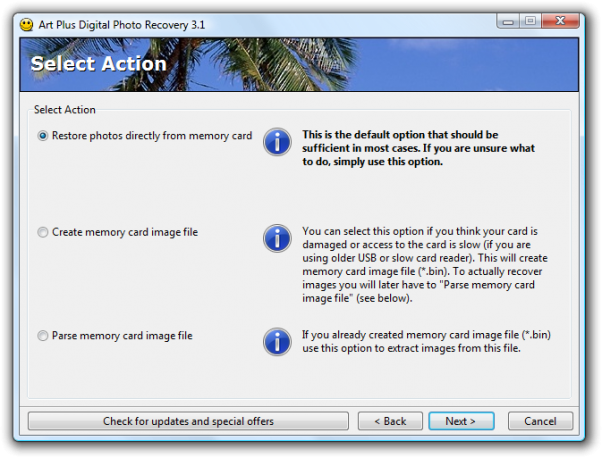The image size is (602, 458).
Task: Click the info icon beside Parse memory card image
Action: coord(277,342)
